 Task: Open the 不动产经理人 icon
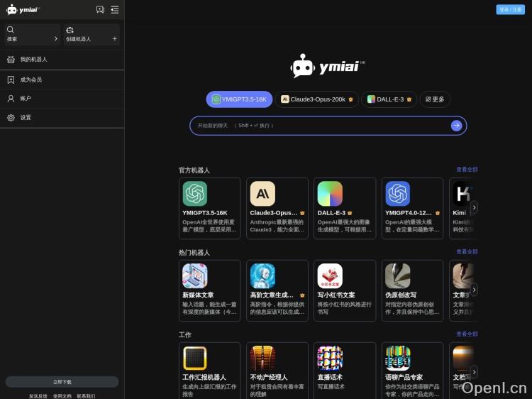click(262, 358)
